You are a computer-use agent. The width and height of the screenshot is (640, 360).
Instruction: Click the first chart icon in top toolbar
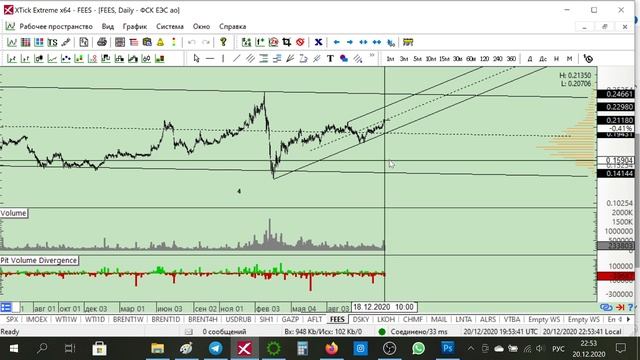click(12, 42)
